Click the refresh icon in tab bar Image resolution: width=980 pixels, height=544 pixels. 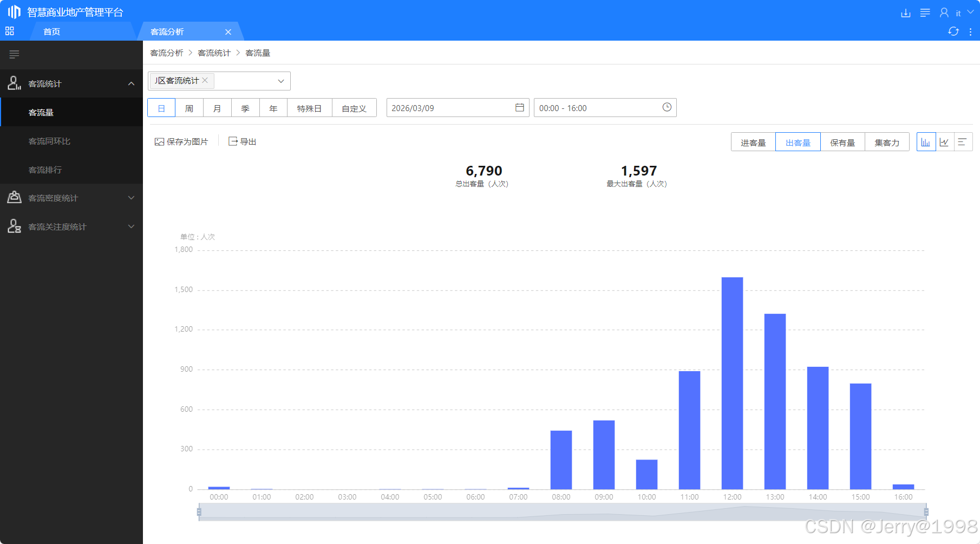tap(953, 31)
